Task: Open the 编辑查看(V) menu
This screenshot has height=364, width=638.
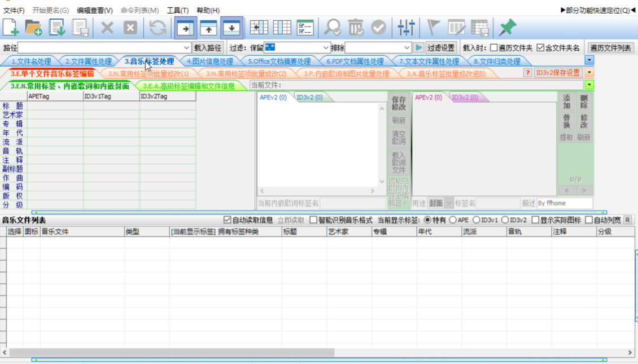Action: point(95,10)
